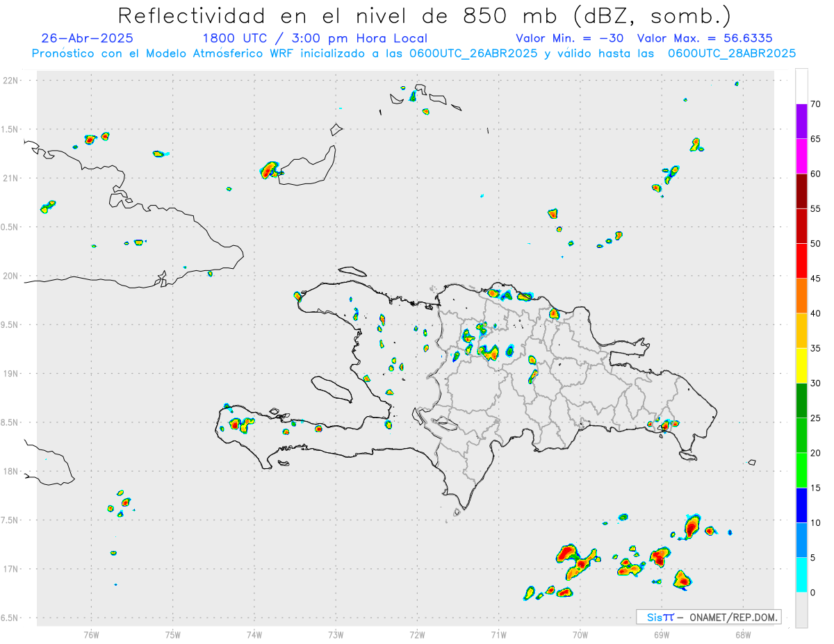This screenshot has width=834, height=644.
Task: Click the colorbar tick label '60'
Action: 815,174
